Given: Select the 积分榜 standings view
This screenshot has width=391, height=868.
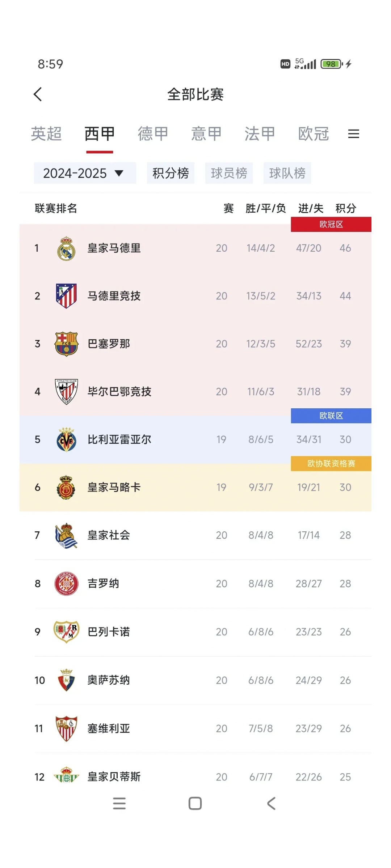Looking at the screenshot, I should [170, 173].
